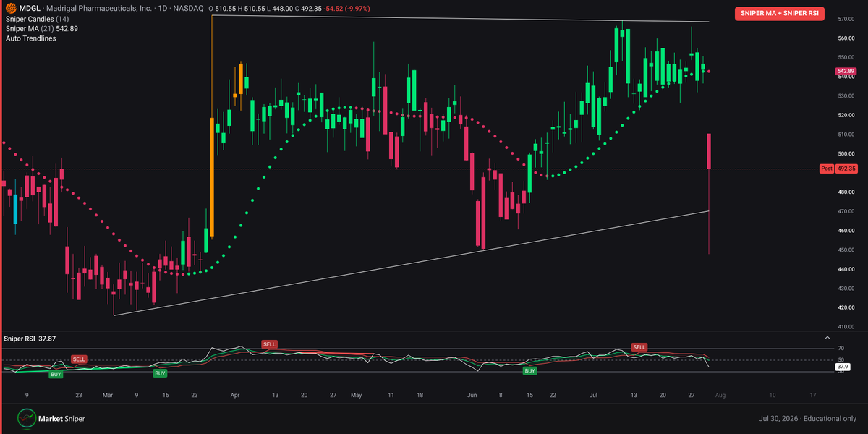Viewport: 868px width, 434px height.
Task: Click the 37.9 RSI value tag
Action: tap(843, 367)
